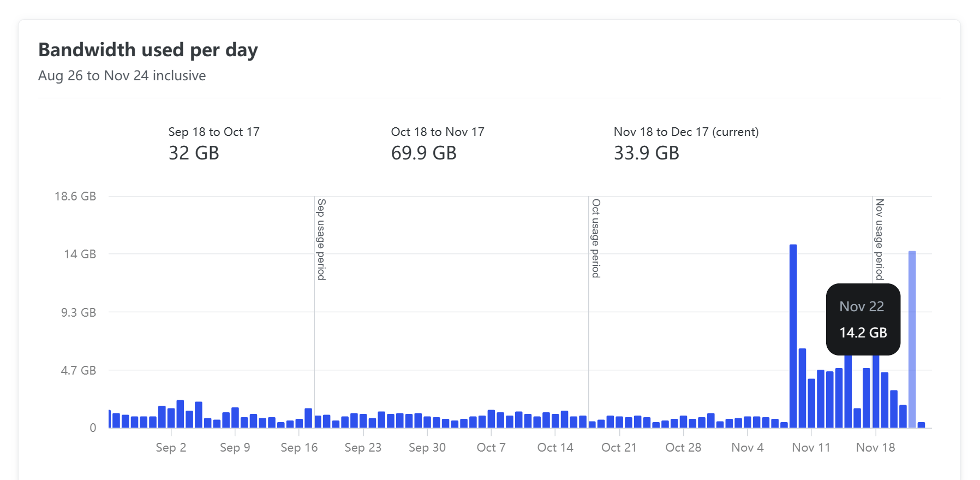Click the Oct 21 axis label
This screenshot has height=480, width=980.
[619, 448]
